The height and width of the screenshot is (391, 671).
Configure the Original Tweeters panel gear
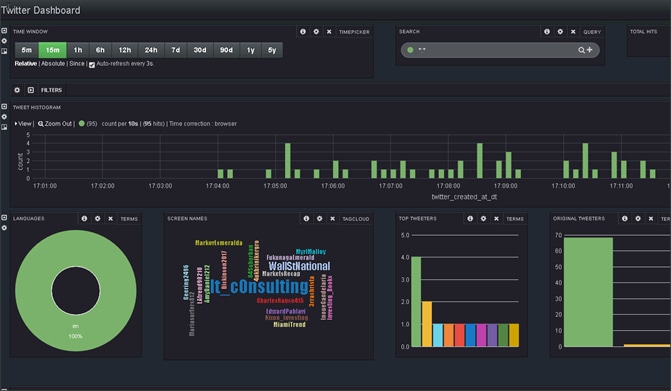coord(638,219)
